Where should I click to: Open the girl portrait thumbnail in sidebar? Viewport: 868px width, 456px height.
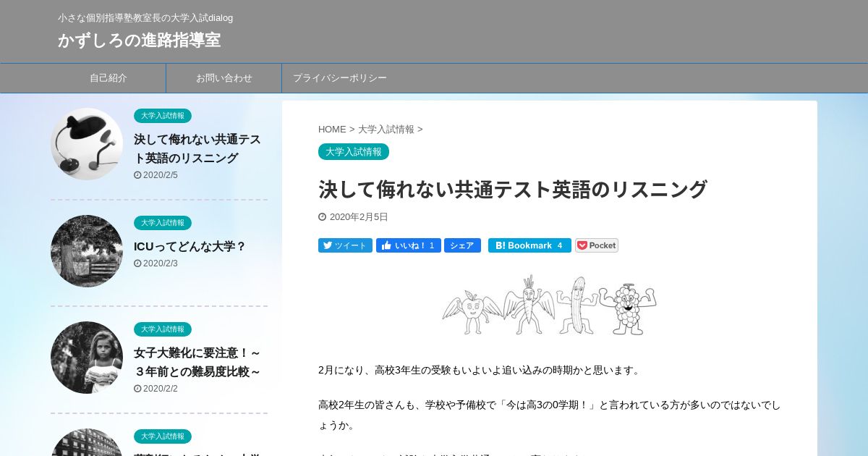(87, 358)
